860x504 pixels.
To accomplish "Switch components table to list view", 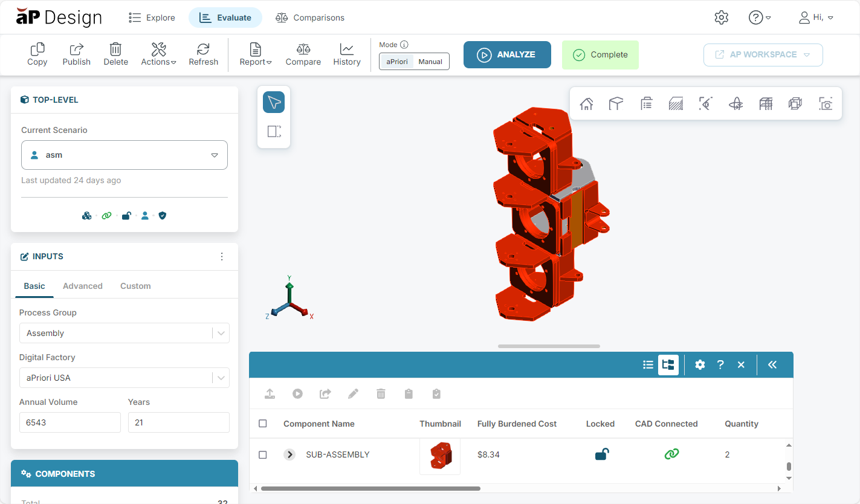I will (648, 364).
